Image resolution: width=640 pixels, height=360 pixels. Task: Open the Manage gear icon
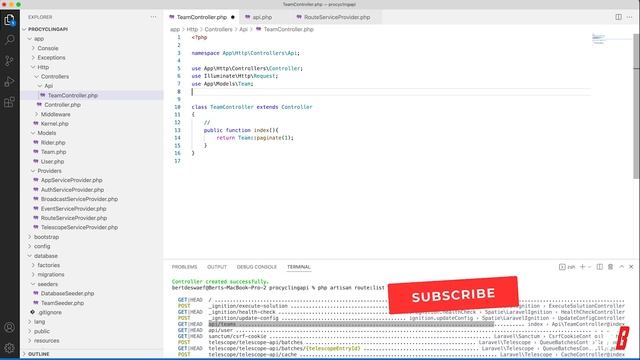pos(9,348)
